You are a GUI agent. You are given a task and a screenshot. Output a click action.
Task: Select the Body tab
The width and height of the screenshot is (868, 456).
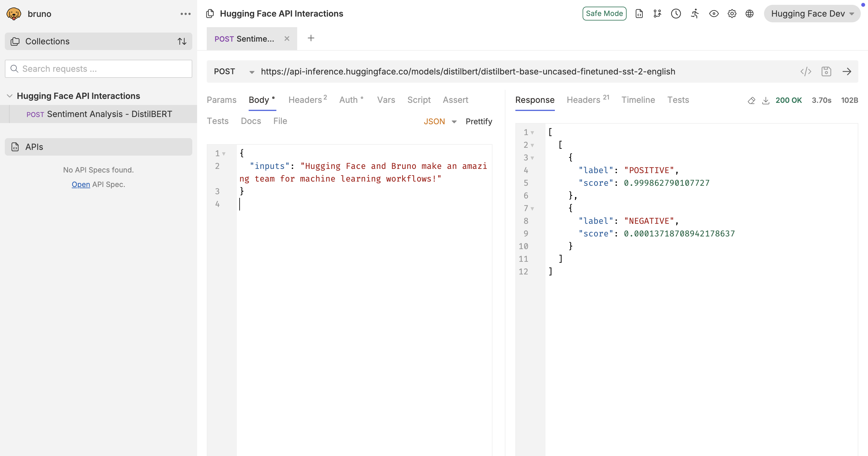pos(262,100)
